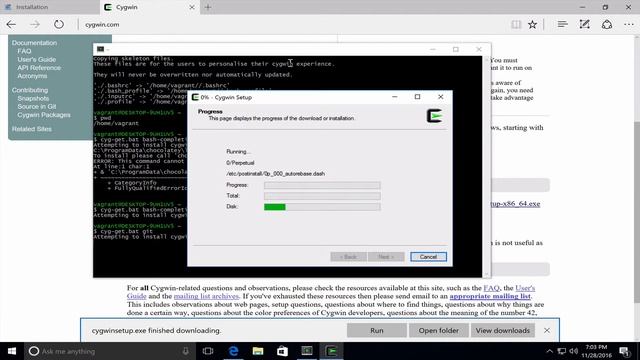640x360 pixels.
Task: Click the Total progress bar
Action: point(322,196)
